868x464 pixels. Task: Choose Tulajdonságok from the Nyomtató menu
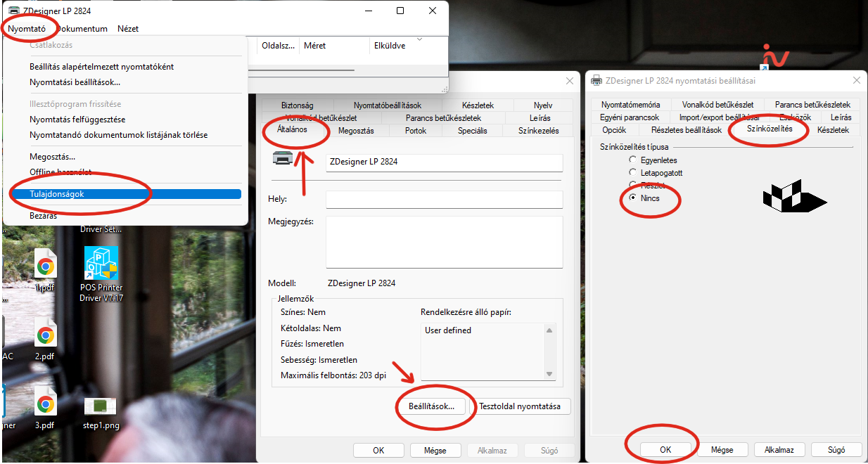[x=126, y=194]
